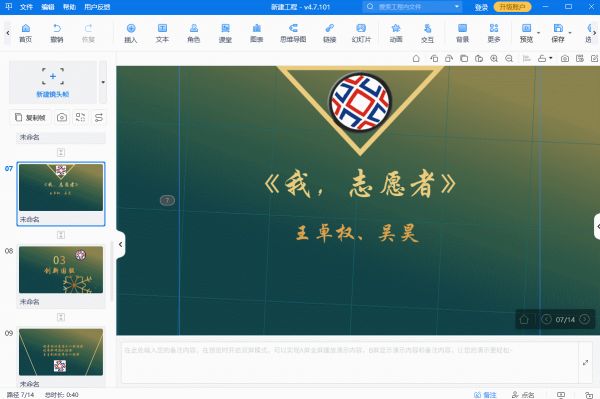600x399 pixels.
Task: Open the 思维导图 mind map tool
Action: tap(293, 33)
